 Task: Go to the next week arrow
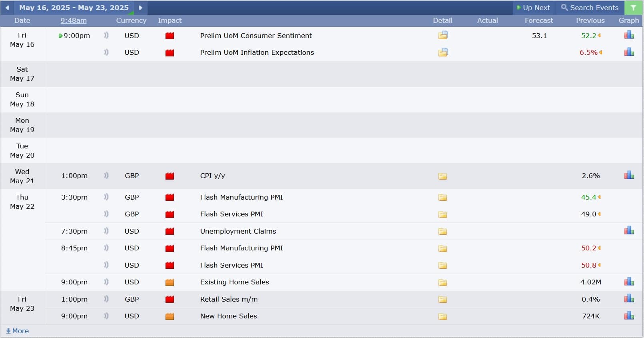point(140,8)
